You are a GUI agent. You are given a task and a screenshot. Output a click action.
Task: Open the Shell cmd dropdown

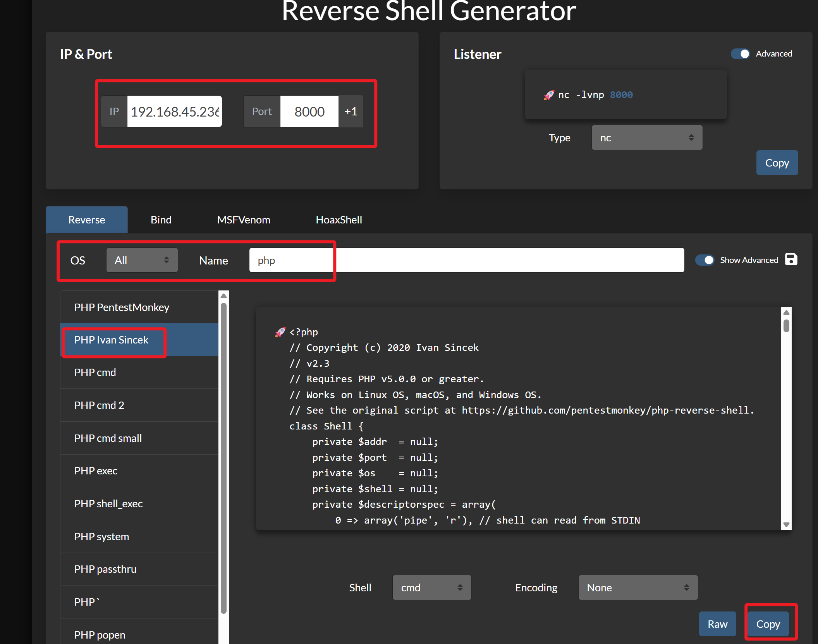[431, 587]
